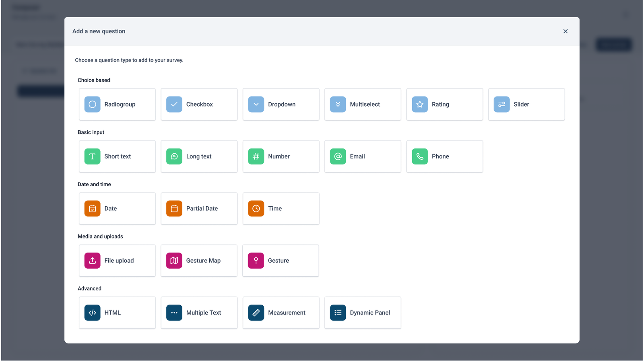Add a Checkbox question via its label

pos(200,104)
